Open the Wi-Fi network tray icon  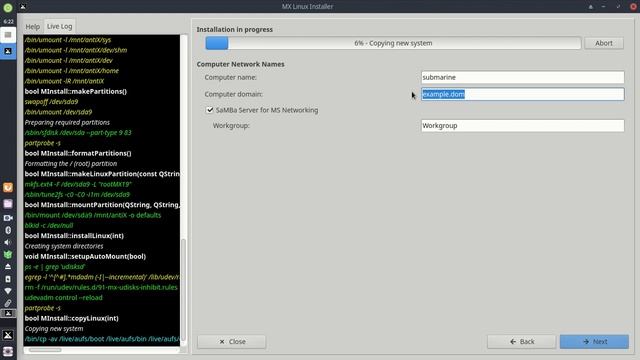point(8,291)
